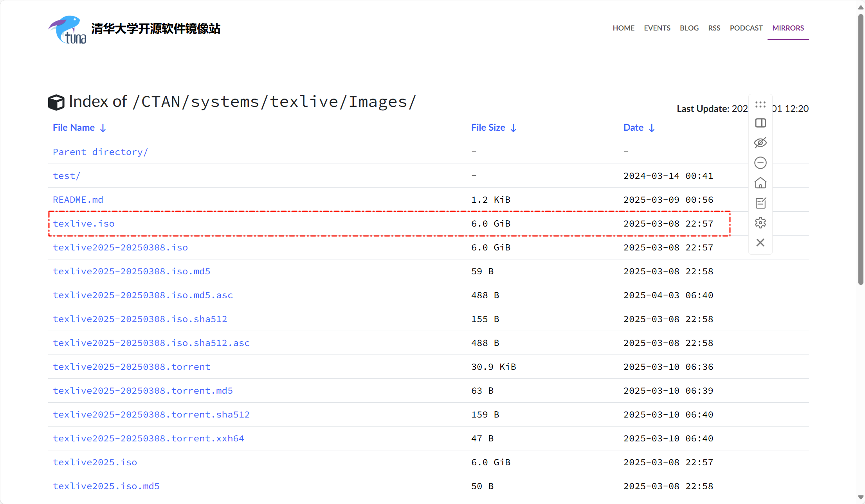Open the split-view panel icon
Viewport: 865px width, 504px height.
760,123
